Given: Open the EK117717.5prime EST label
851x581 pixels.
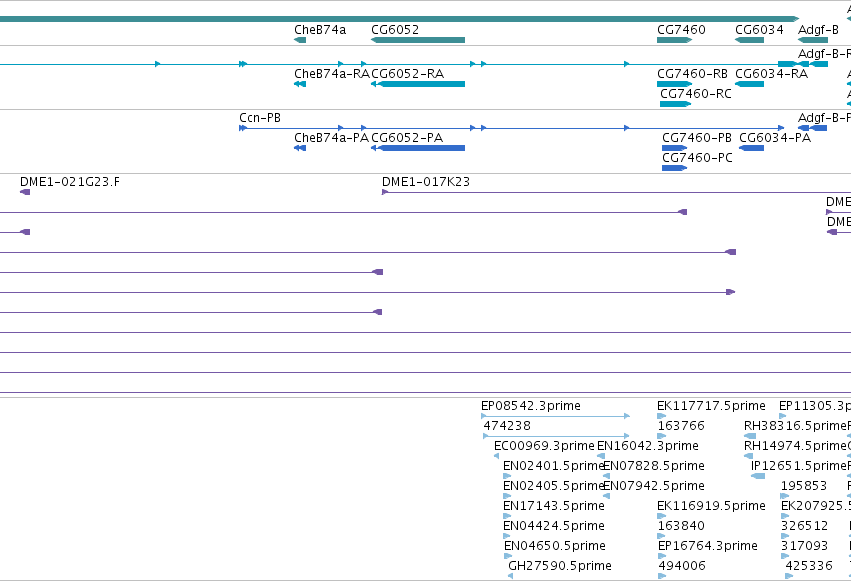Looking at the screenshot, I should (x=712, y=406).
